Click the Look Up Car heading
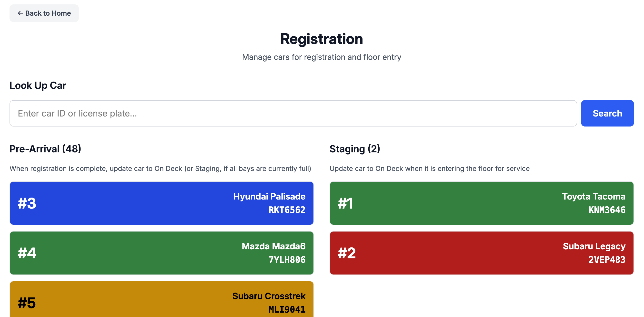This screenshot has height=317, width=644. pos(38,85)
